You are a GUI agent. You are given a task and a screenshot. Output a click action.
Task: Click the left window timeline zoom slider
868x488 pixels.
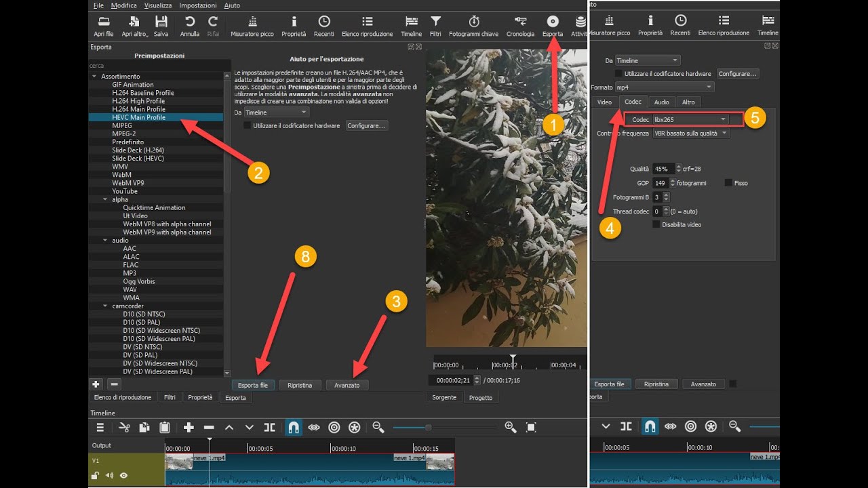(445, 427)
